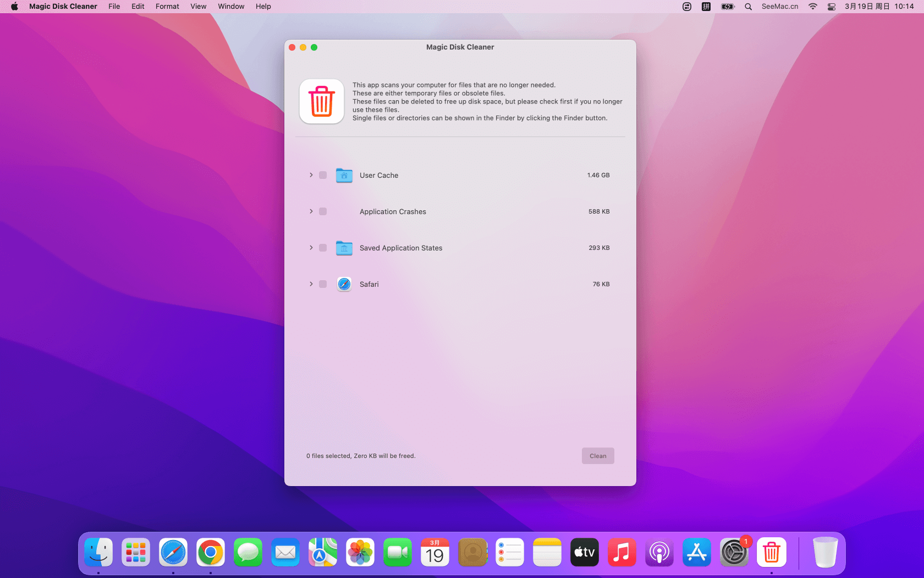
Task: Expand the User Cache row
Action: [311, 175]
